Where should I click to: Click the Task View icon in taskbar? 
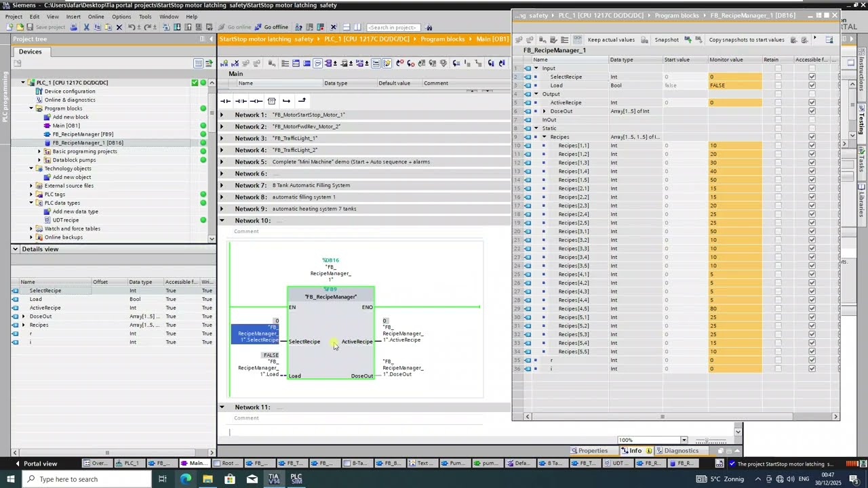coord(163,479)
